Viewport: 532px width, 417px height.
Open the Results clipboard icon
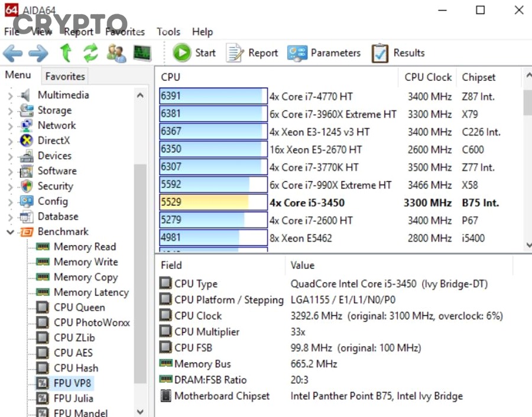coord(379,53)
